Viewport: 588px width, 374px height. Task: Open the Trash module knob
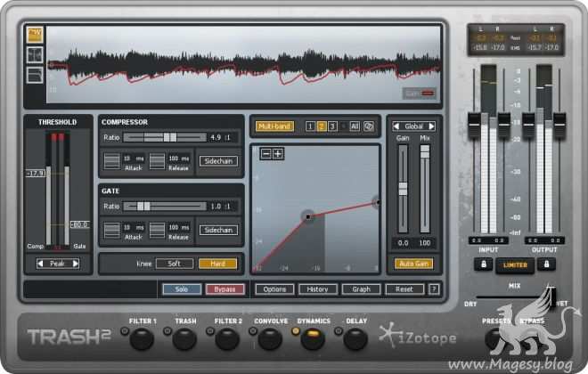pyautogui.click(x=184, y=339)
